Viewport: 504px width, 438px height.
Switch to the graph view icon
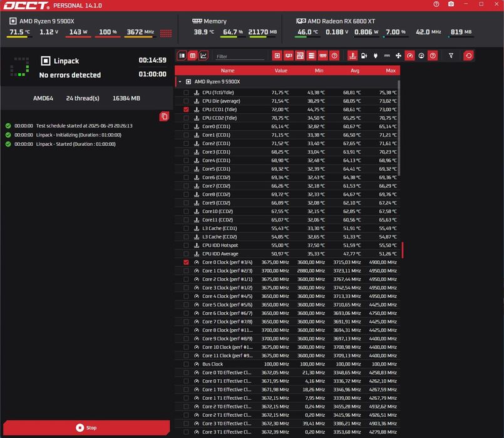(203, 56)
